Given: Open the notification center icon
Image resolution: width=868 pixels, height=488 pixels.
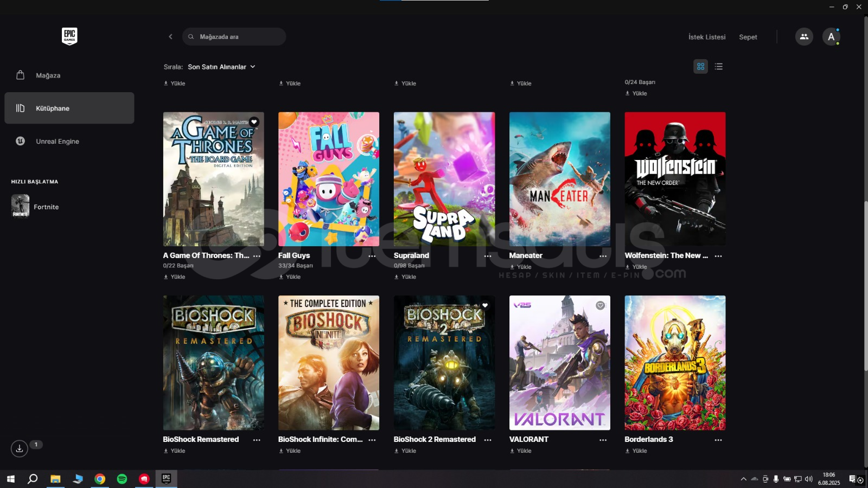Looking at the screenshot, I should 852,479.
